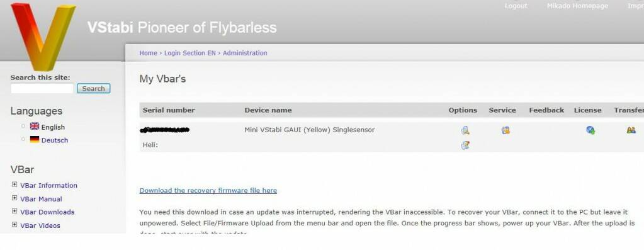Go to the Home breadcrumb
Screen dimensions: 644x250
point(149,53)
